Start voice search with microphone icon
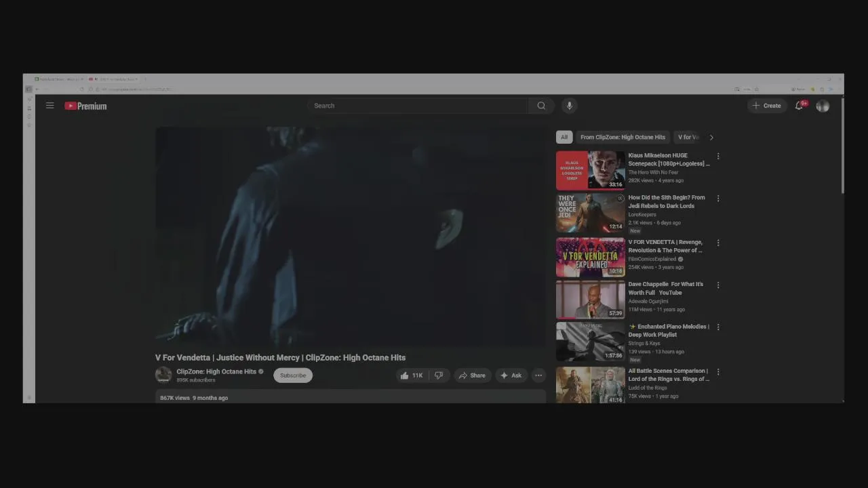This screenshot has width=868, height=488. click(x=570, y=106)
